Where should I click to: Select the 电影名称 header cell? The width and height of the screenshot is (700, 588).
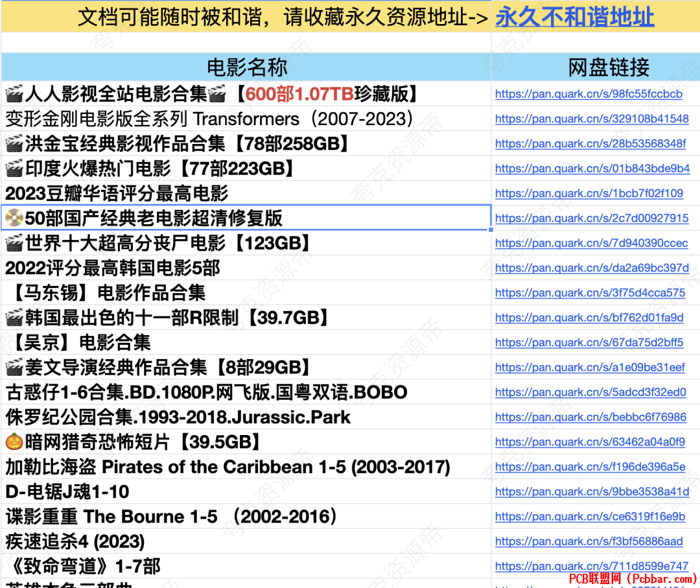(x=246, y=67)
